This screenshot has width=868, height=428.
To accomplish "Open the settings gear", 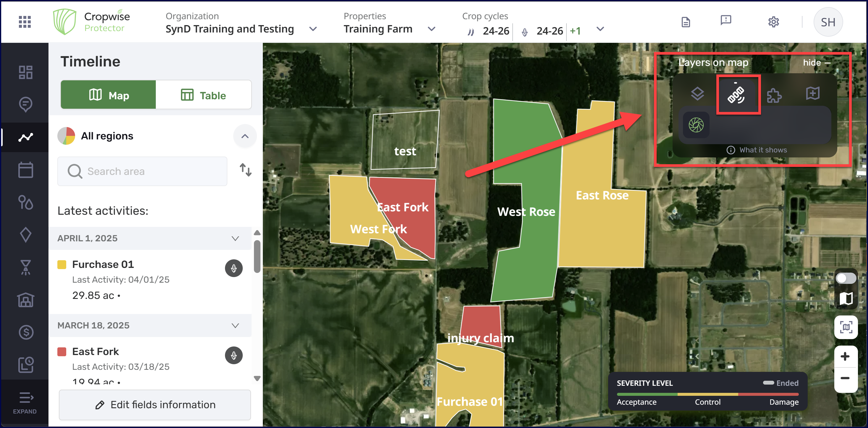I will [x=773, y=22].
